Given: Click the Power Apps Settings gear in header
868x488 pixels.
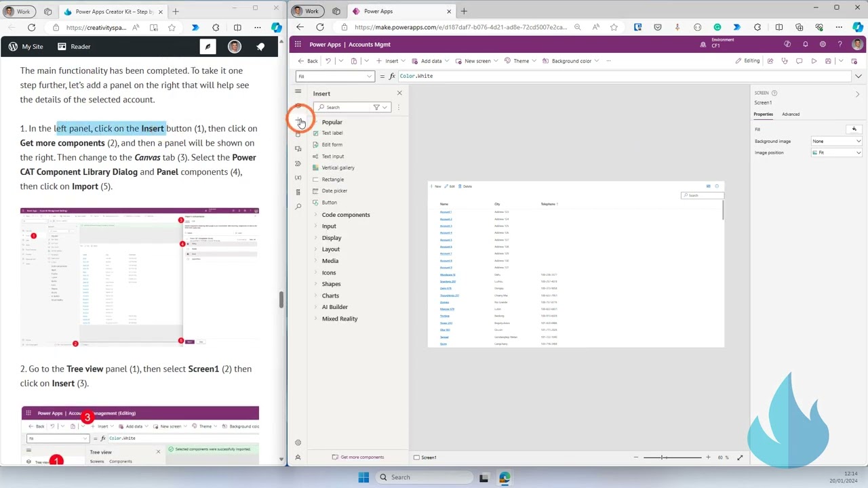Looking at the screenshot, I should [x=823, y=44].
